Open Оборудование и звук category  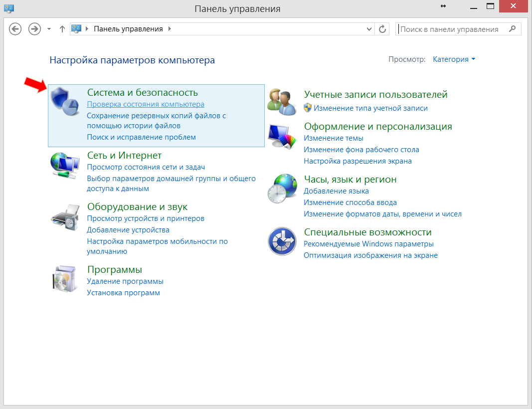138,206
